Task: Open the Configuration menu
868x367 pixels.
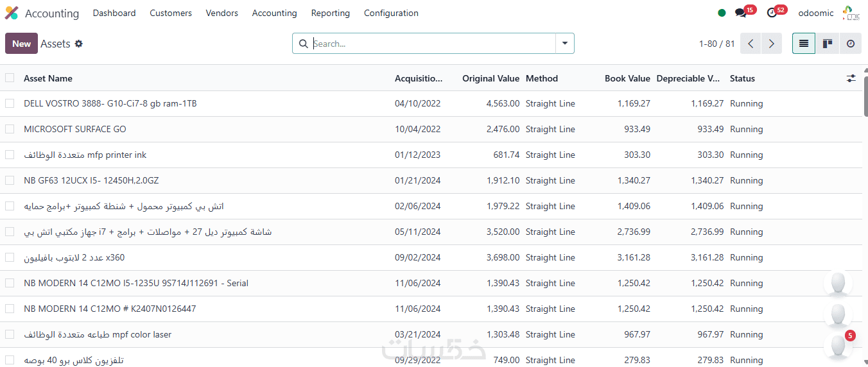Action: coord(390,13)
